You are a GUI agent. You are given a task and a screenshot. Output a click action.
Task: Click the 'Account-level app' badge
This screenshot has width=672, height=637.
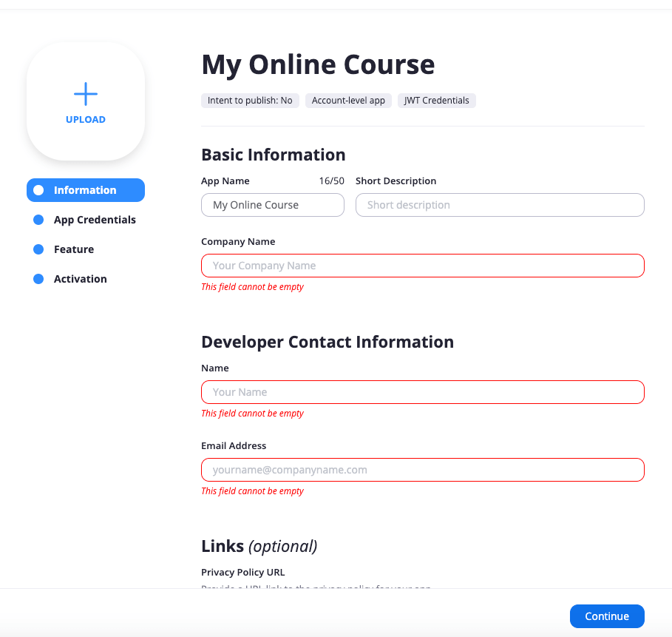(348, 101)
